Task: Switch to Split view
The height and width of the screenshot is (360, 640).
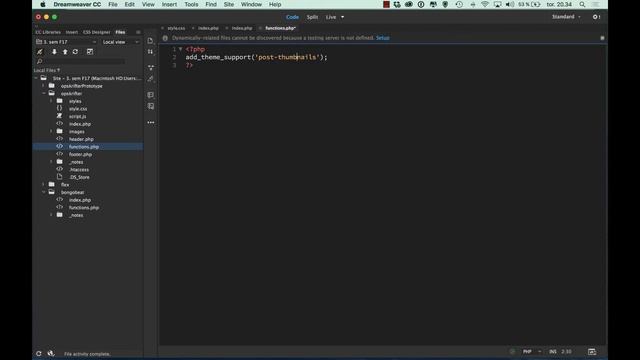Action: [x=312, y=17]
